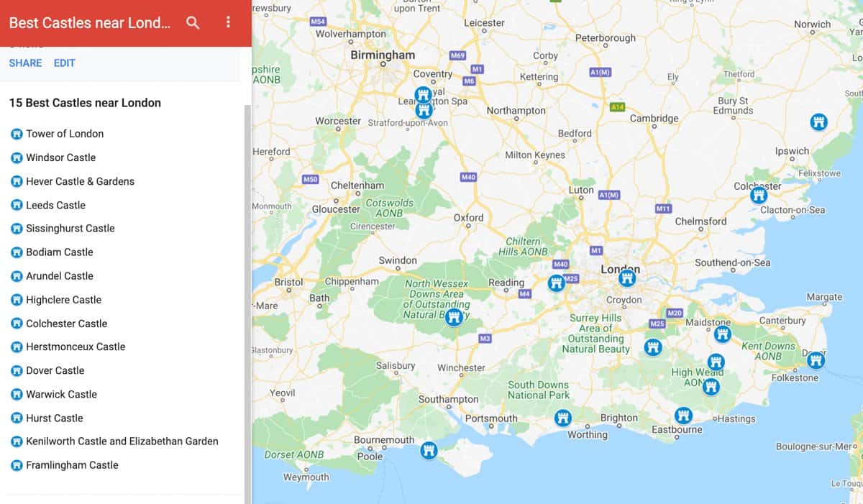Click the Cotswolds AONB label on map
Image resolution: width=863 pixels, height=504 pixels.
pos(390,208)
